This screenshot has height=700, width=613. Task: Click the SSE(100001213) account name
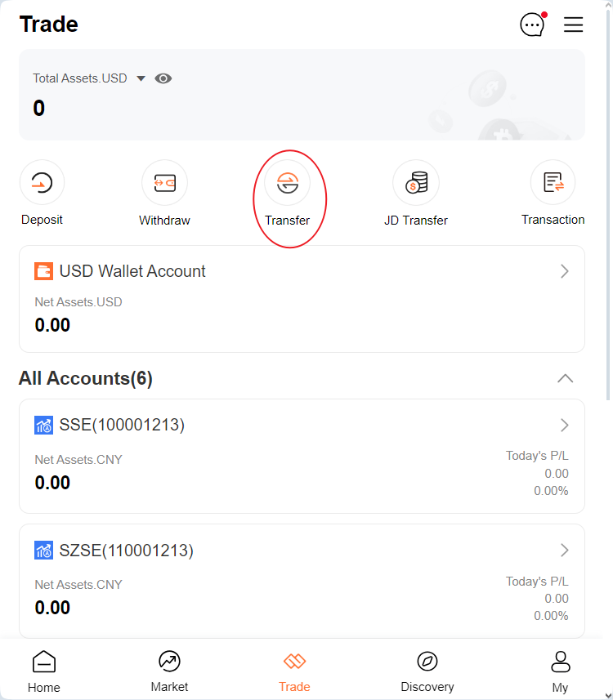point(122,425)
